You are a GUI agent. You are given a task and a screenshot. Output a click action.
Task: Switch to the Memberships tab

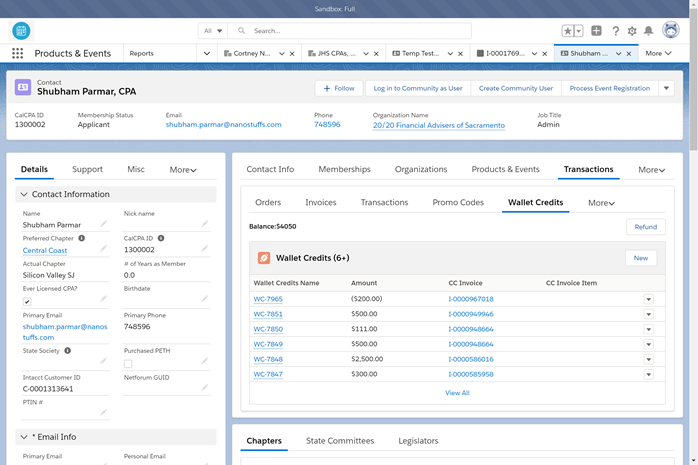tap(344, 170)
